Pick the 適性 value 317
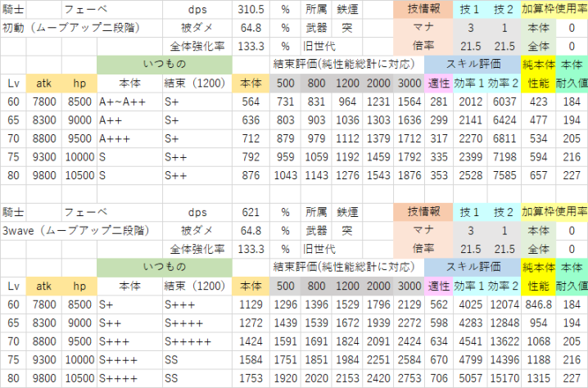The height and width of the screenshot is (388, 588). point(439,138)
